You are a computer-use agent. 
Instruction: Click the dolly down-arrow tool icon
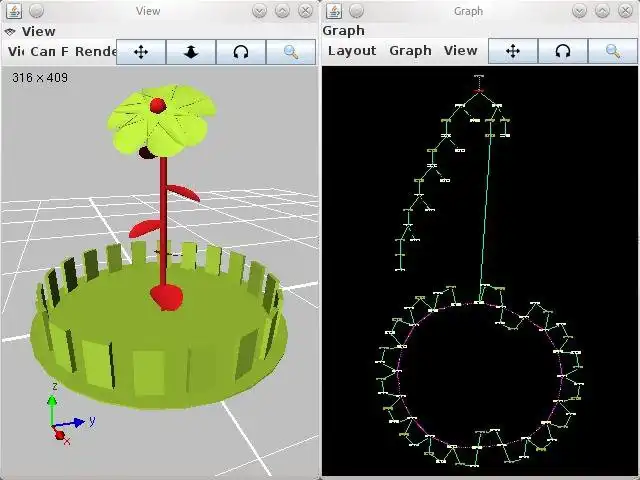(191, 52)
